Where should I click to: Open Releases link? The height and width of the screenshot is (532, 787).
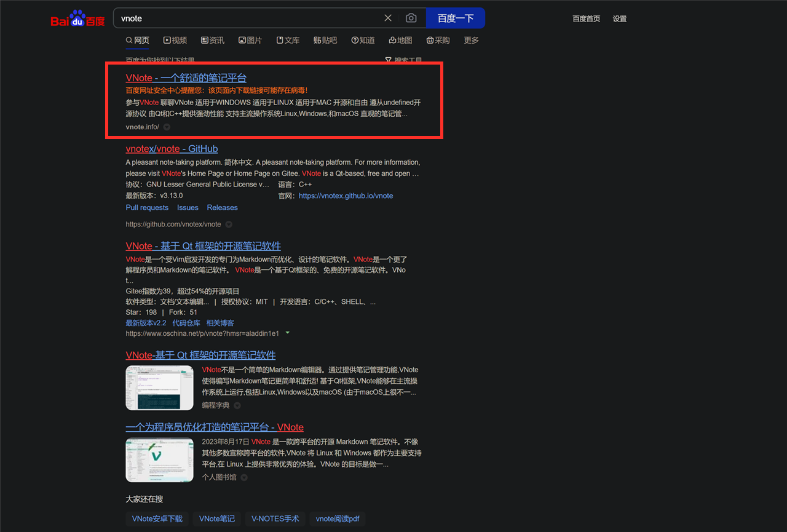click(x=222, y=208)
